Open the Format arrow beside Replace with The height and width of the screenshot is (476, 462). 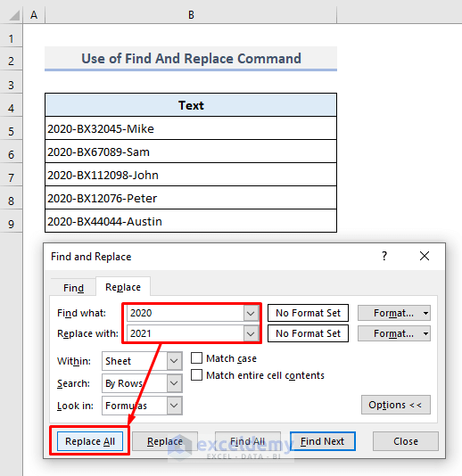tap(425, 333)
